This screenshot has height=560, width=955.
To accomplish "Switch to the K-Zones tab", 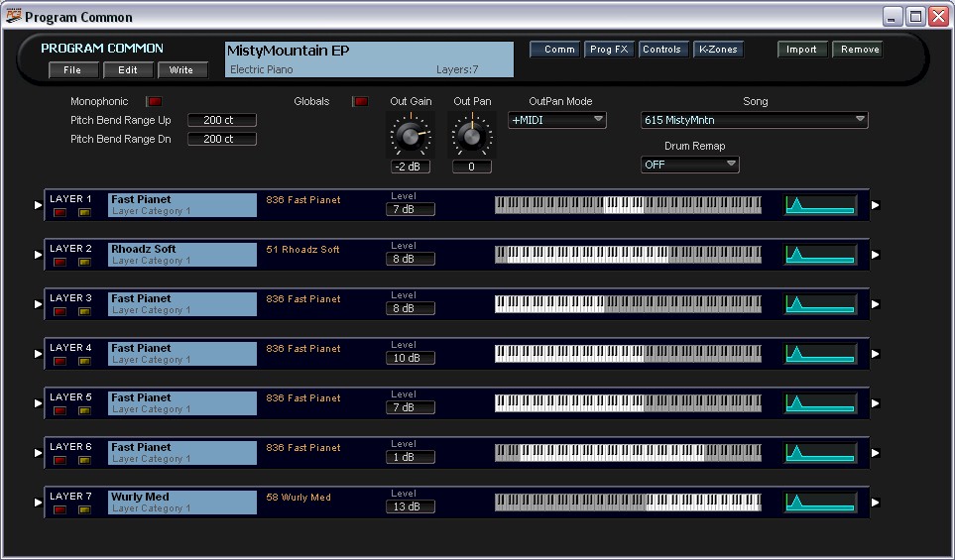I will tap(718, 50).
